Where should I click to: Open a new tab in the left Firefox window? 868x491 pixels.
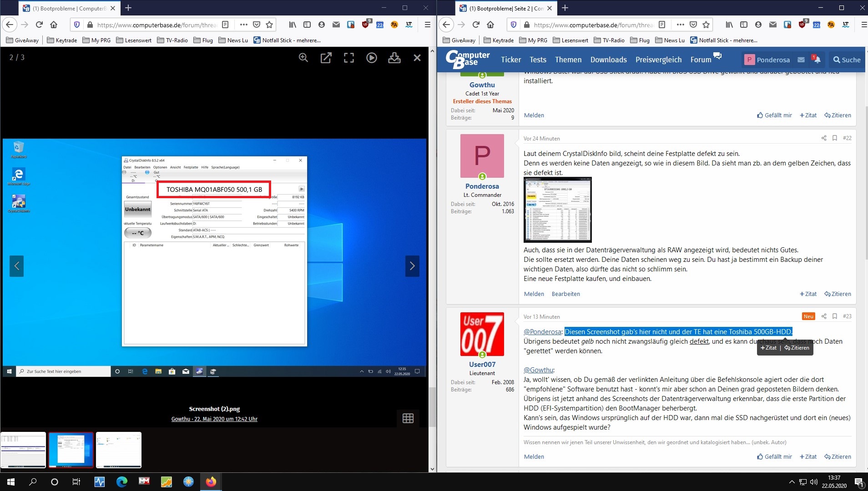pyautogui.click(x=128, y=8)
